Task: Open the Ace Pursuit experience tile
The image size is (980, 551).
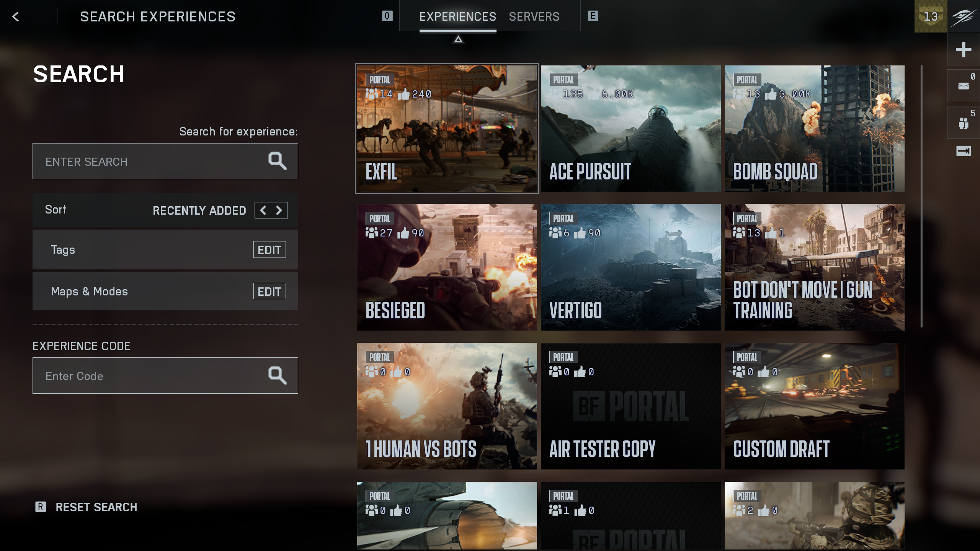Action: tap(630, 129)
